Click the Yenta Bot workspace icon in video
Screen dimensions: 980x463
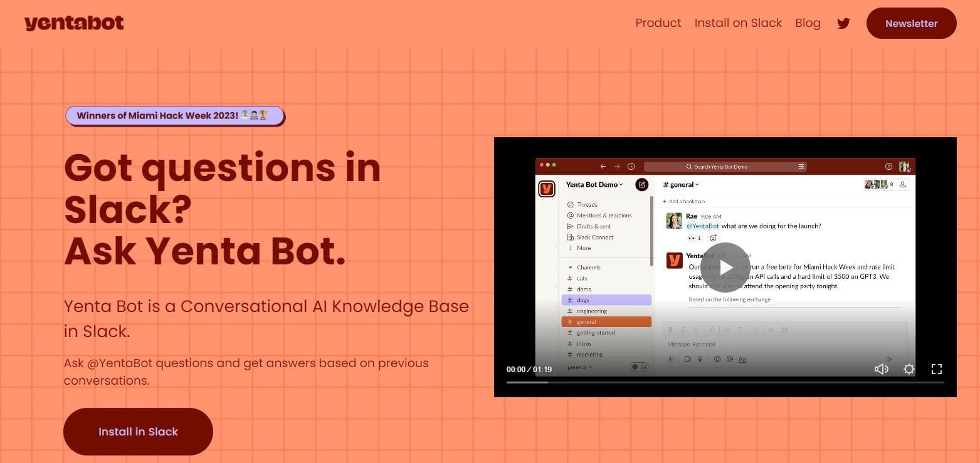[547, 189]
